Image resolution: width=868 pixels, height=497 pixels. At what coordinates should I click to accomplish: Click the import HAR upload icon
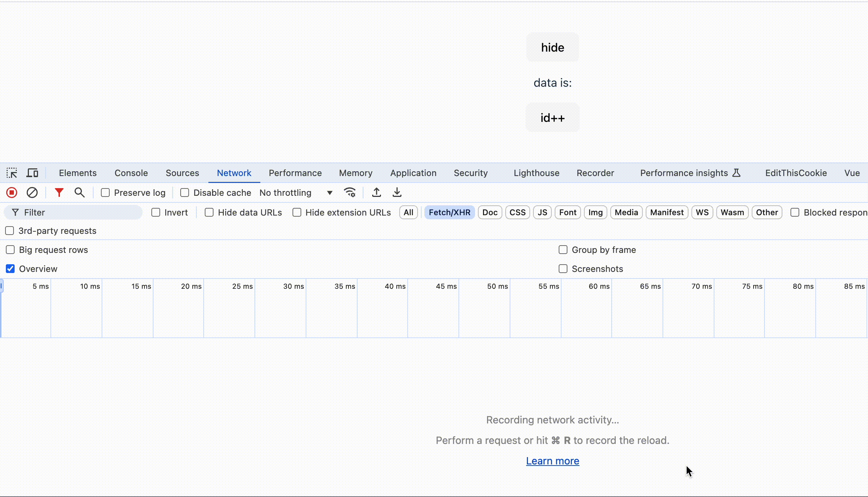click(376, 193)
